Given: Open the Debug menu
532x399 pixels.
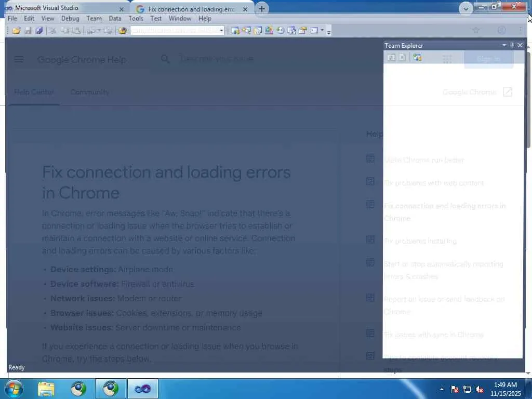Looking at the screenshot, I should point(70,18).
